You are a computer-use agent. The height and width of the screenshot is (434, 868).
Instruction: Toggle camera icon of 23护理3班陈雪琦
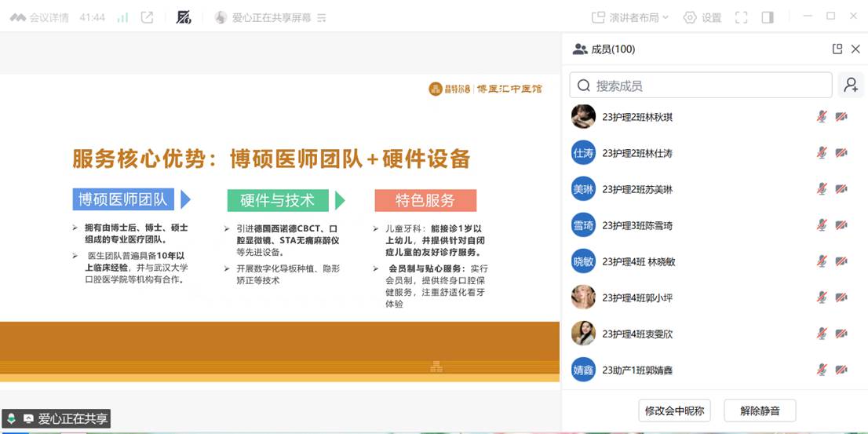[841, 225]
